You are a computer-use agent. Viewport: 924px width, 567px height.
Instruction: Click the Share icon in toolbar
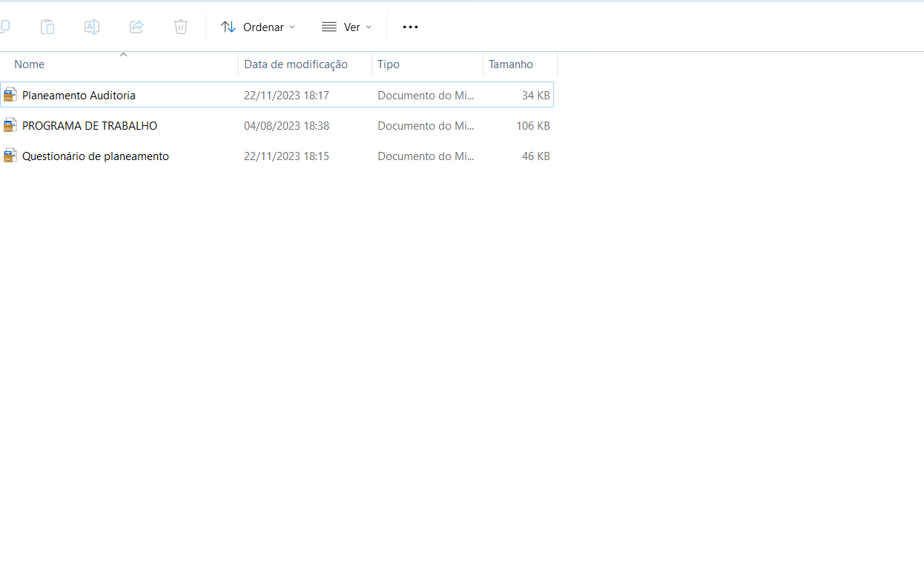136,27
